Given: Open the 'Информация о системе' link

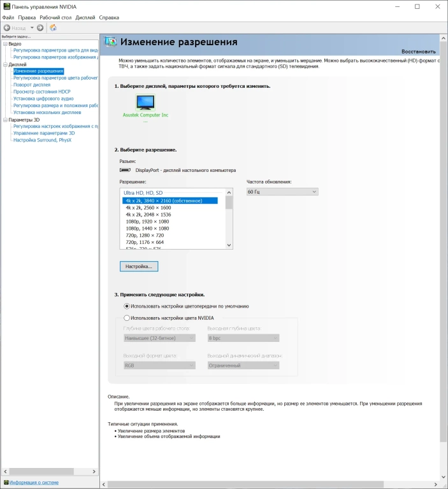Looking at the screenshot, I should pos(34,483).
